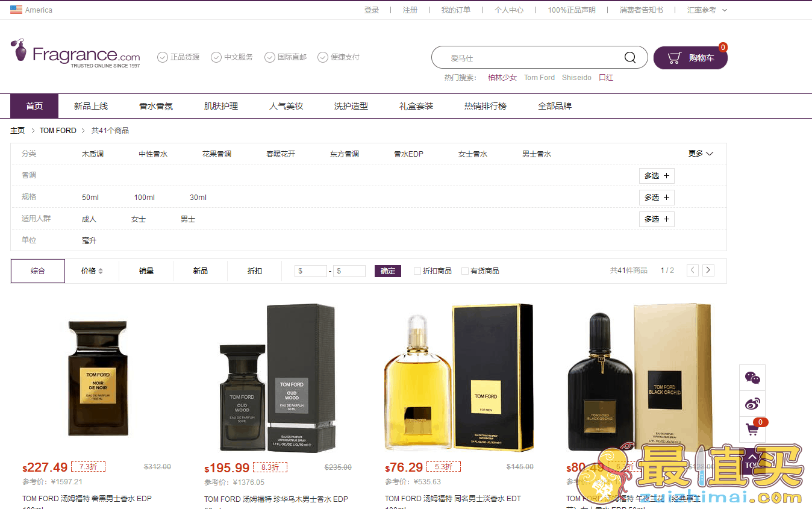812x509 pixels.
Task: Click the magnifier search icon
Action: 630,58
